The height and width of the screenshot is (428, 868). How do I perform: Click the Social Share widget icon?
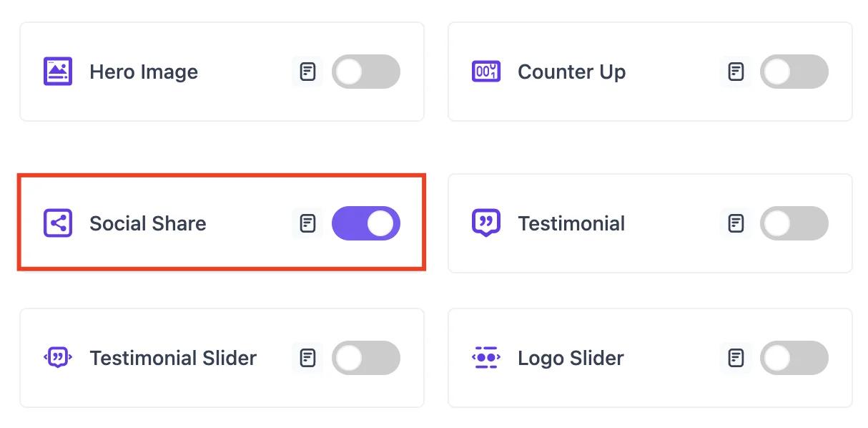tap(57, 223)
